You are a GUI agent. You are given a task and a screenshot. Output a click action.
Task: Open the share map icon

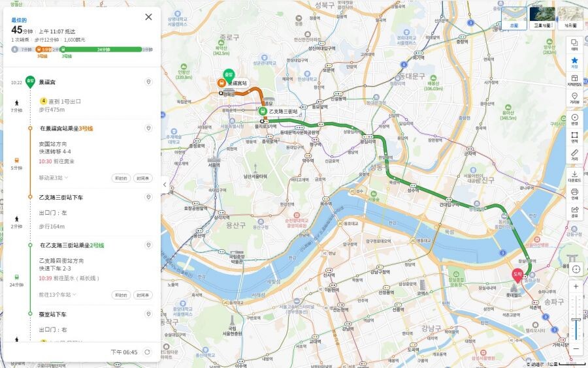(574, 211)
